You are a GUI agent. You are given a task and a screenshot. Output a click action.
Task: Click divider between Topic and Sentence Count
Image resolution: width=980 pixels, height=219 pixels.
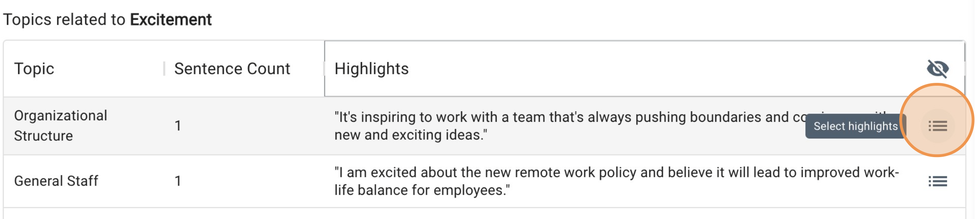164,68
